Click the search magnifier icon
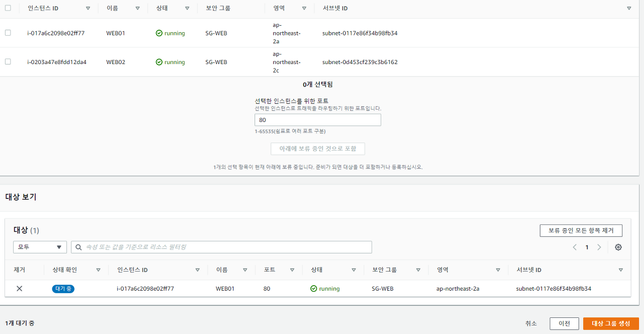This screenshot has width=644, height=334. click(x=79, y=247)
